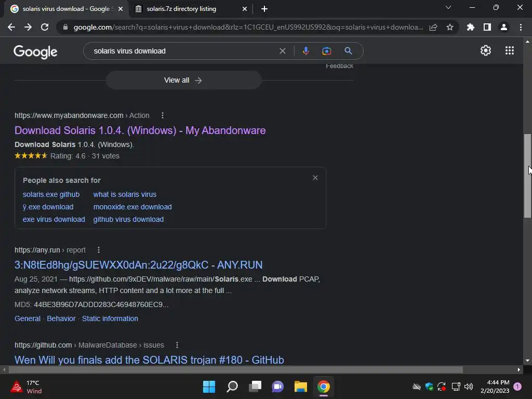Image resolution: width=532 pixels, height=399 pixels.
Task: Open Chrome extensions puzzle icon
Action: click(471, 27)
